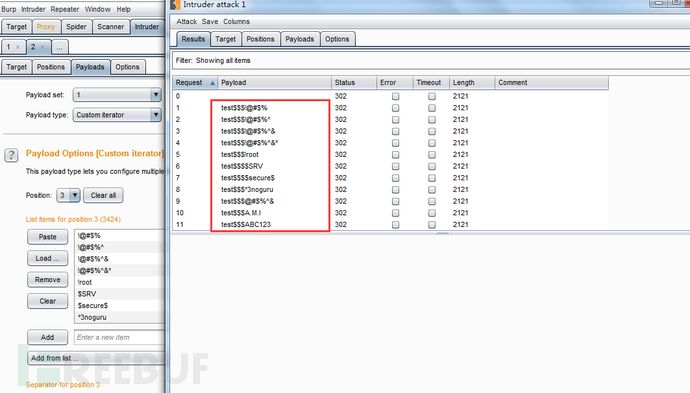Click the Clear button
Image resolution: width=690 pixels, height=393 pixels.
coord(48,301)
